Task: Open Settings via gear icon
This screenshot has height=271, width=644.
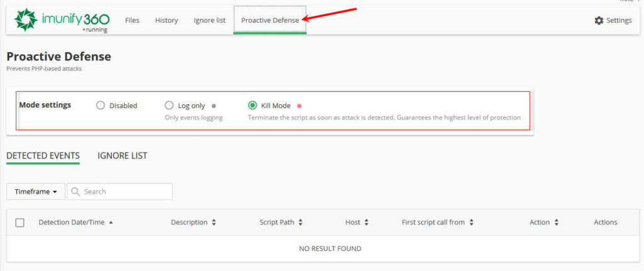Action: pos(599,20)
